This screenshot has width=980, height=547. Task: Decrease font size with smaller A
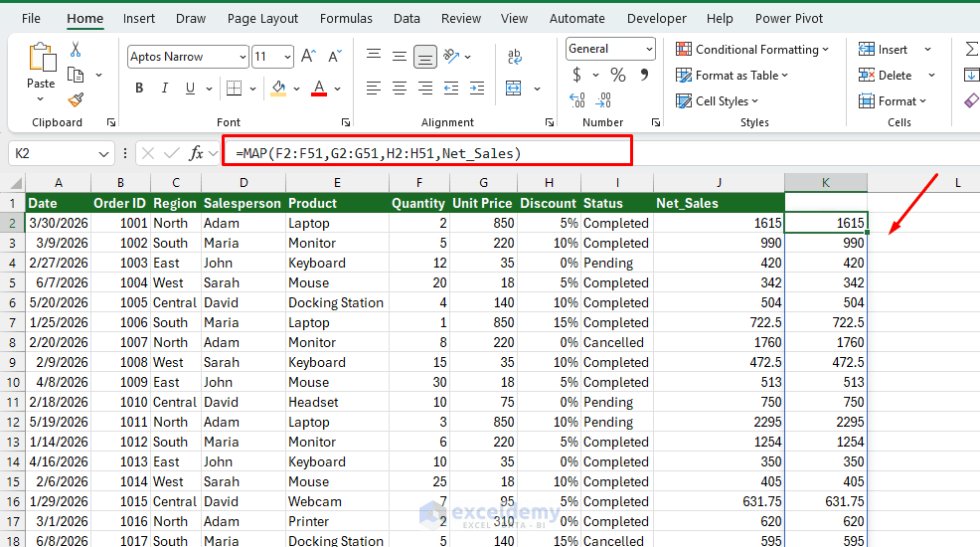click(x=334, y=57)
